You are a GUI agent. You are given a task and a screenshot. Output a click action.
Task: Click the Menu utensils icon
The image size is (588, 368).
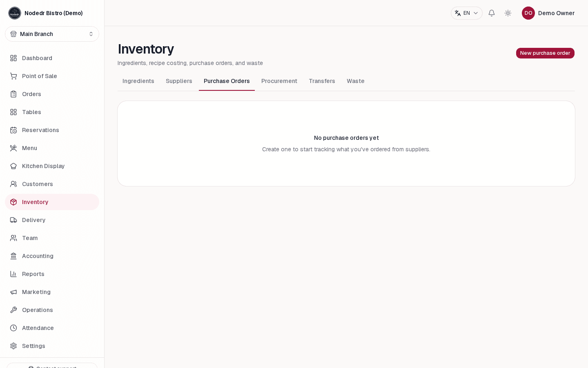pyautogui.click(x=13, y=148)
